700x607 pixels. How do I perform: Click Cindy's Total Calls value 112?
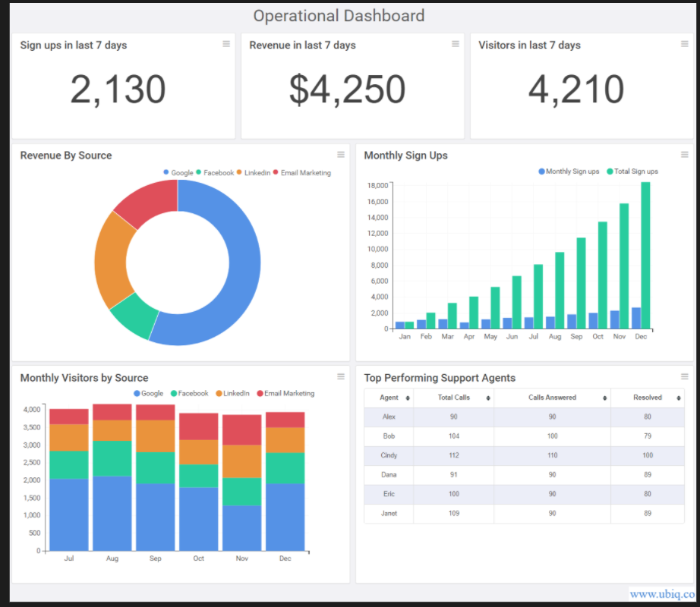coord(453,455)
